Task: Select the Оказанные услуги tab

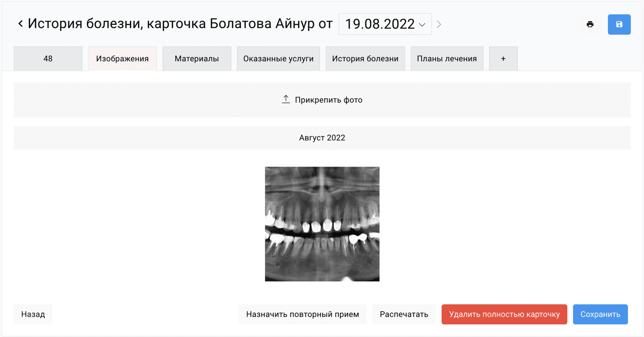Action: coord(278,59)
